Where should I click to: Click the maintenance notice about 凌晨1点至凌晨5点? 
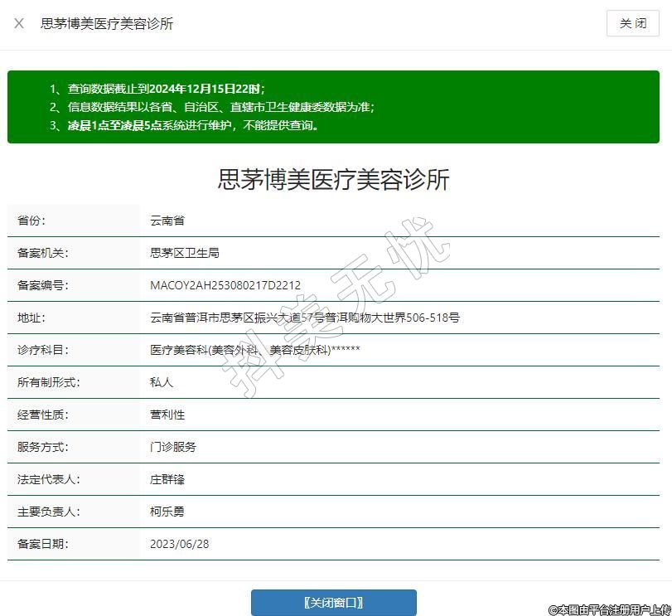[x=192, y=126]
